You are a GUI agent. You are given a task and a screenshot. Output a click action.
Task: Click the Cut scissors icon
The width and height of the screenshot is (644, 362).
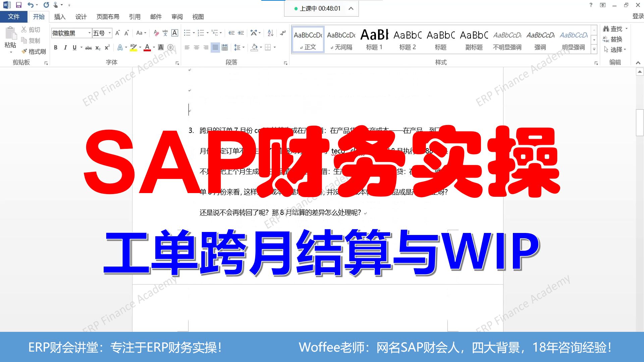(x=24, y=29)
